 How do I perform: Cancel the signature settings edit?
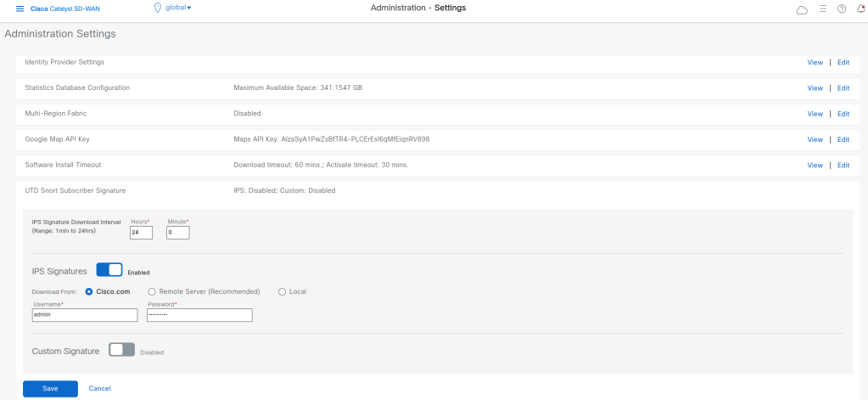[x=100, y=388]
